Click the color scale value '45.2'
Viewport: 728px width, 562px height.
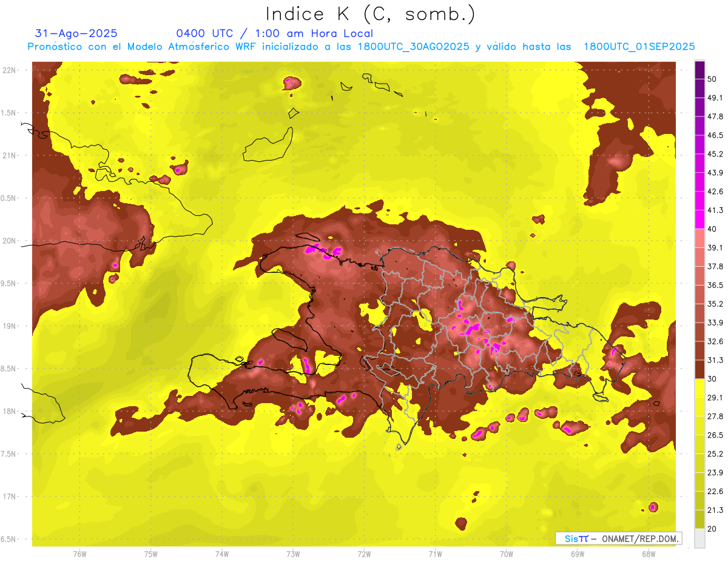(x=715, y=154)
